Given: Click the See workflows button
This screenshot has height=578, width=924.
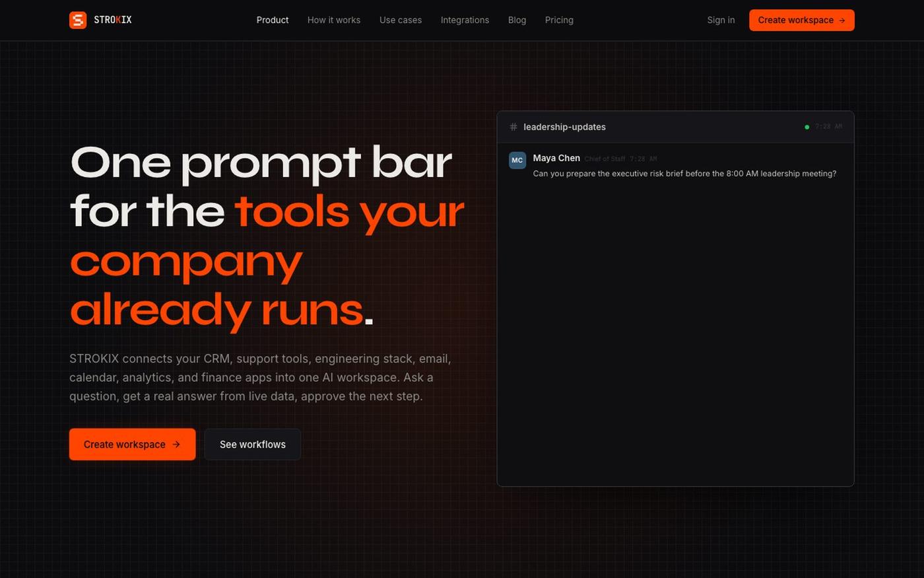Looking at the screenshot, I should pos(253,445).
